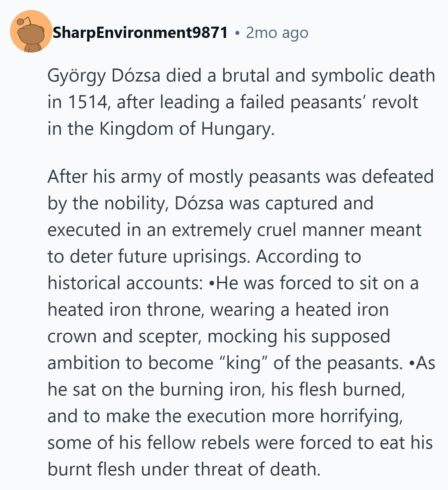The height and width of the screenshot is (490, 448).
Task: Click the year '1514' in the comment
Action: 86,102
